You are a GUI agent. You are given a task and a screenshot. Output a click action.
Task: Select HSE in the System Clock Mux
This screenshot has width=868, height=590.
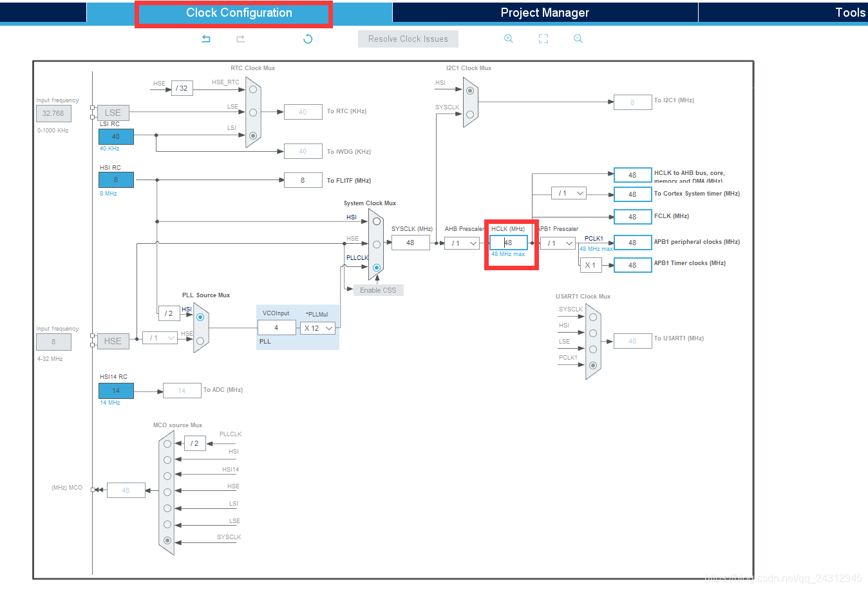pos(377,244)
